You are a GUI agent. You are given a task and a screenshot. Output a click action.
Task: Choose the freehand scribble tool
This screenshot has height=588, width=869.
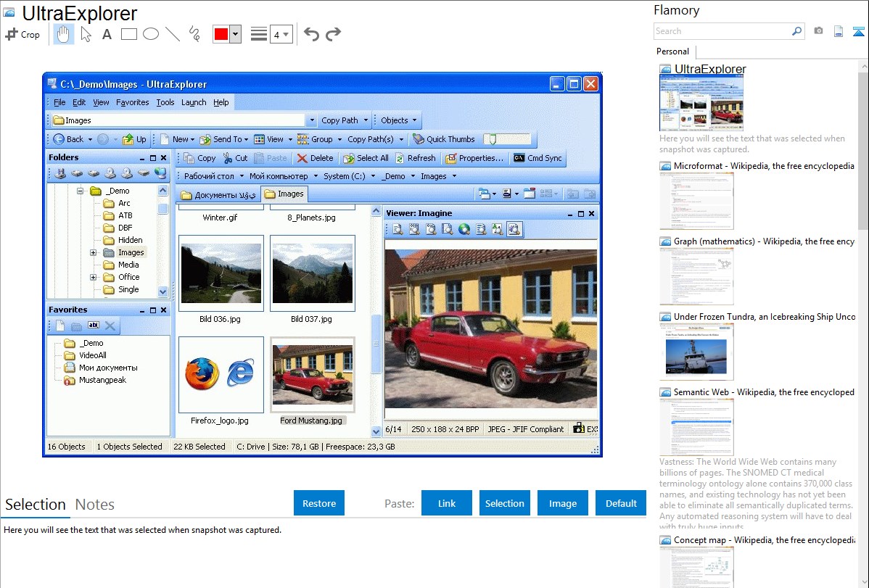tap(194, 34)
